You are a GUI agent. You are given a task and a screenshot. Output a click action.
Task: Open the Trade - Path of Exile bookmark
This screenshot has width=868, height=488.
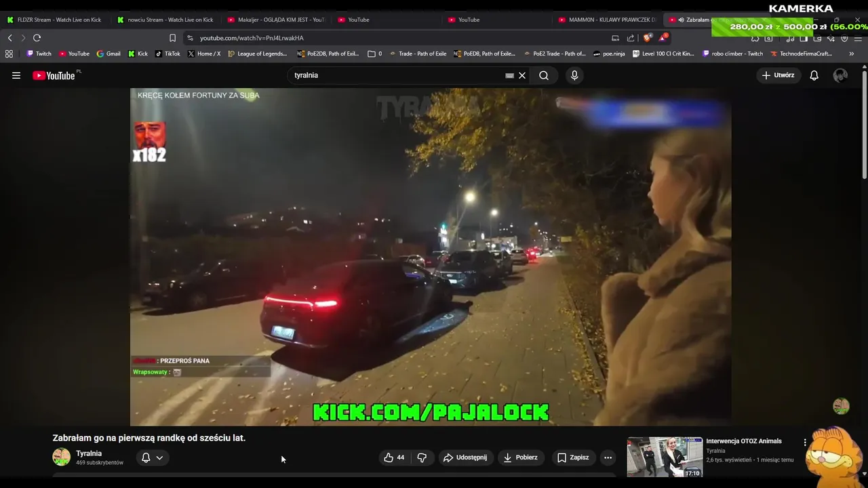pyautogui.click(x=418, y=54)
